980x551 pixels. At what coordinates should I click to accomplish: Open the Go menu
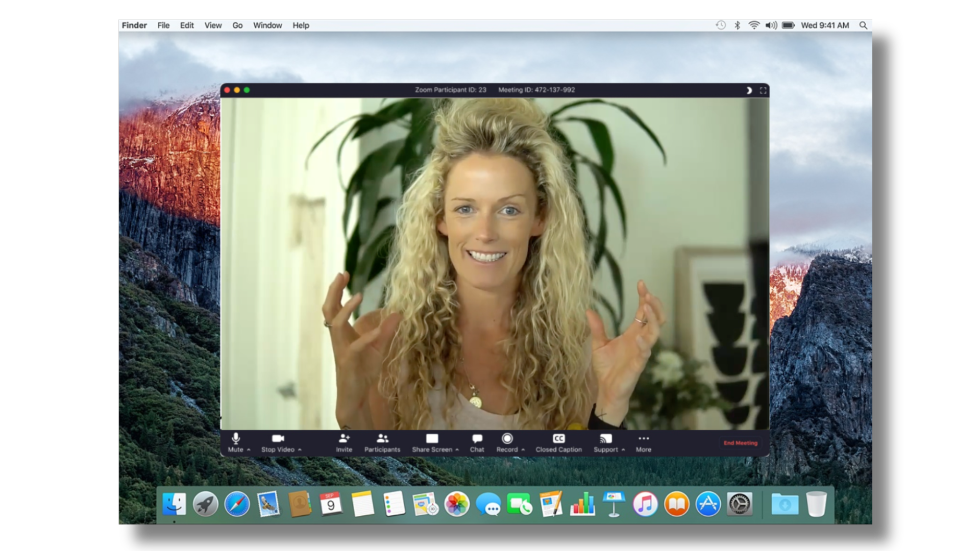(237, 26)
